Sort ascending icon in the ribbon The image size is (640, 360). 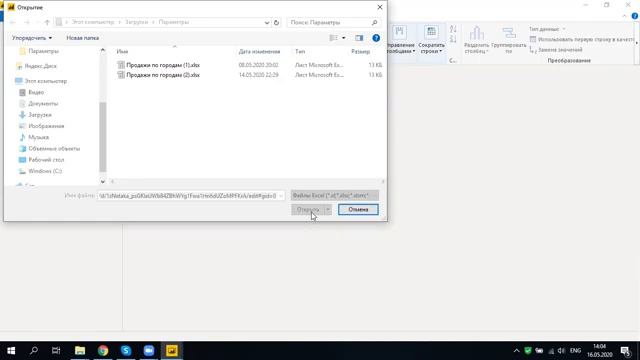click(x=453, y=29)
